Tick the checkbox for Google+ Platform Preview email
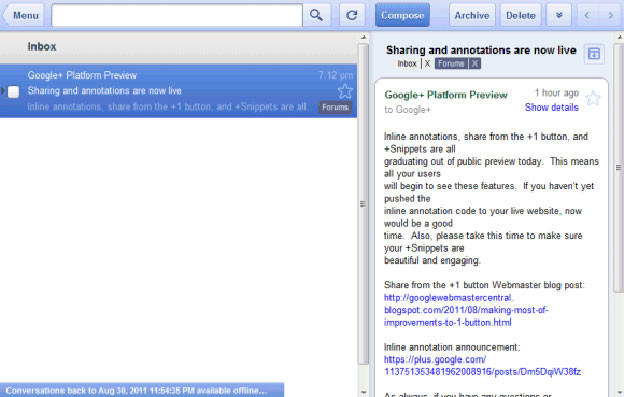The width and height of the screenshot is (624, 397). (x=14, y=92)
